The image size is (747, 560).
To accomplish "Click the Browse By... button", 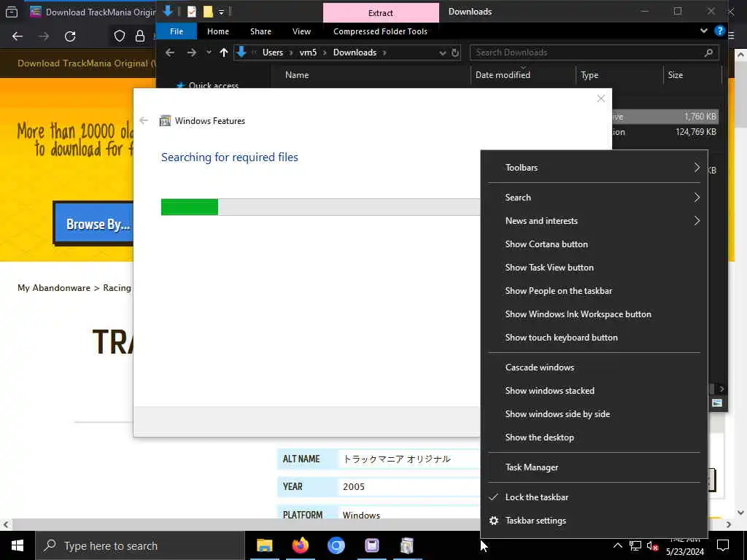I will pos(94,223).
